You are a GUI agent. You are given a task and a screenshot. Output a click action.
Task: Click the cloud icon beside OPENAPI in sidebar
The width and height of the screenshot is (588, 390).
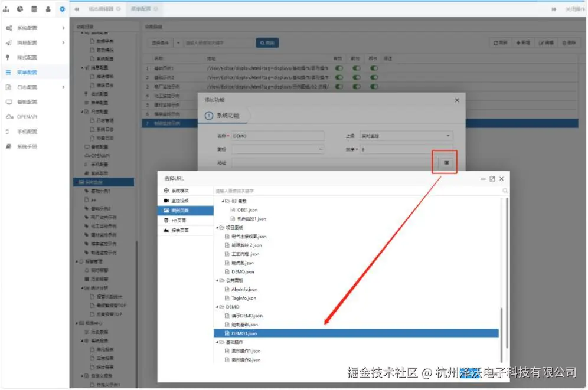[9, 116]
